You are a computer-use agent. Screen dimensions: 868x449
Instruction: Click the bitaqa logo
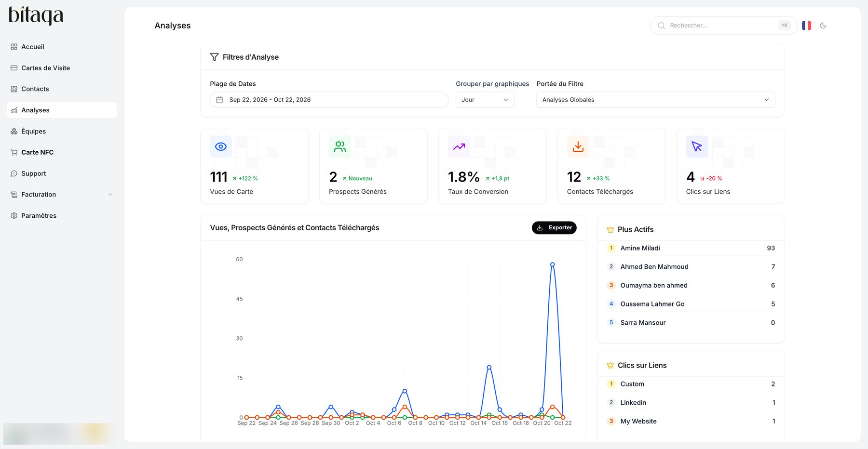click(36, 16)
